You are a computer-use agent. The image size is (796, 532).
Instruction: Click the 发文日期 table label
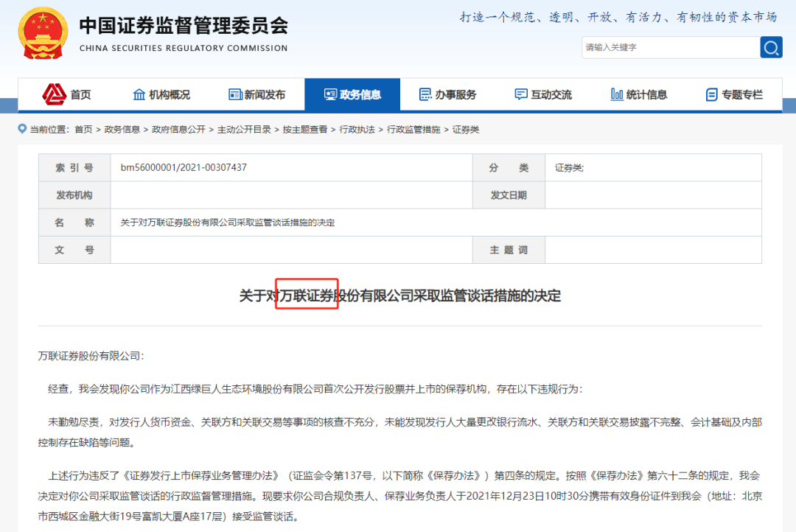point(509,195)
